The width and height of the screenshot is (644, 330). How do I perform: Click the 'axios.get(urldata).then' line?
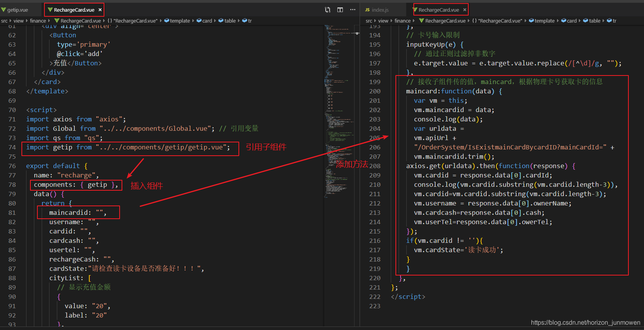pos(491,166)
